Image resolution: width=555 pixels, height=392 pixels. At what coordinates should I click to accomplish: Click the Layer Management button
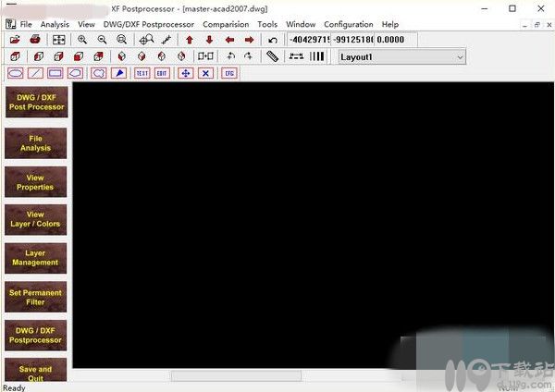click(36, 258)
